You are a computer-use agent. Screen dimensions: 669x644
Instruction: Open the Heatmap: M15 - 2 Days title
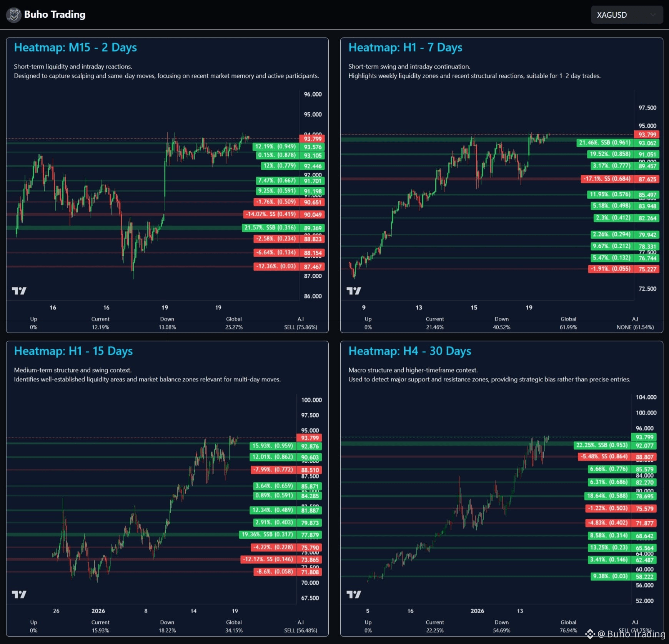point(75,47)
